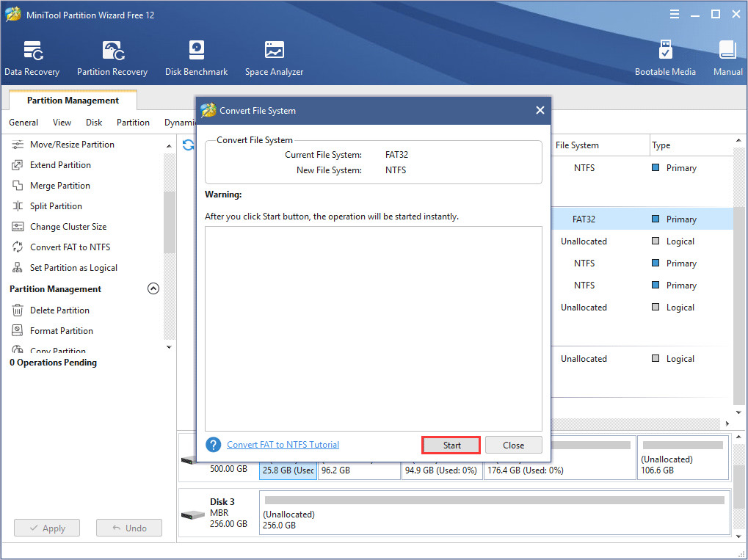The image size is (748, 560).
Task: Click the Merge Partition label
Action: tap(60, 186)
